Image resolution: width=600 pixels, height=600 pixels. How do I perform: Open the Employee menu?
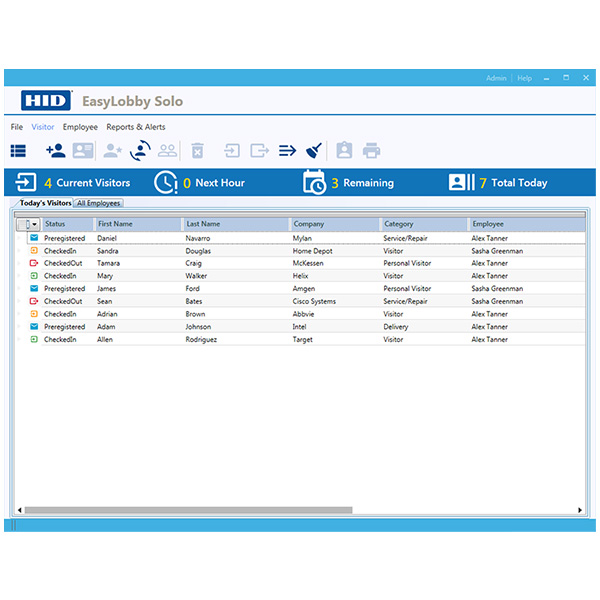[x=80, y=127]
